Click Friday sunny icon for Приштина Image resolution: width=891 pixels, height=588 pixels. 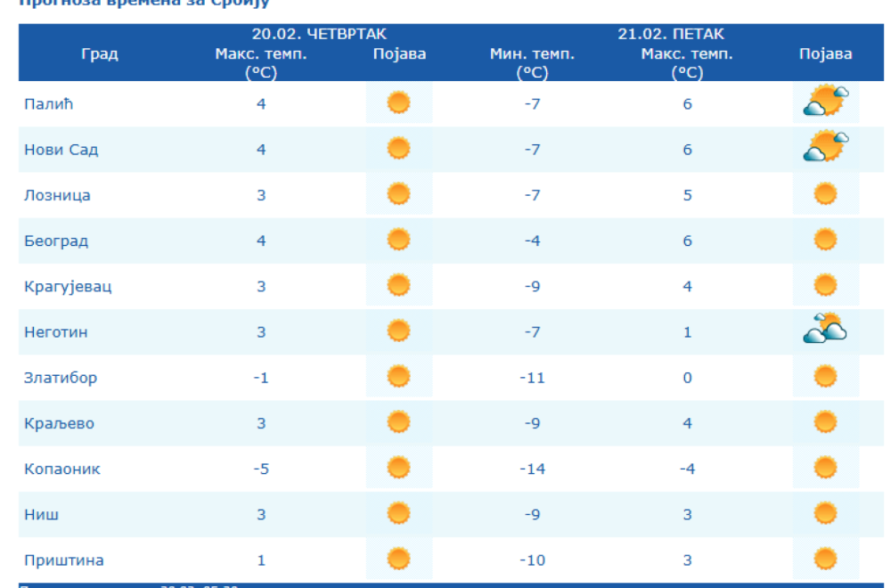coord(825,559)
